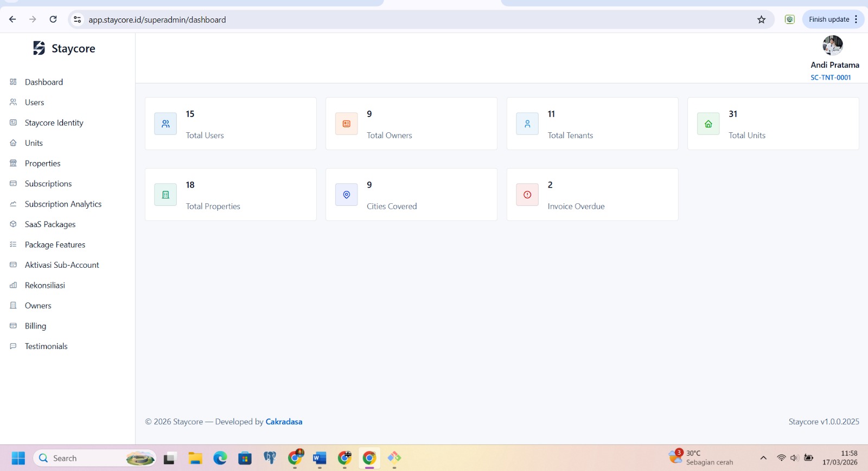Click the Billing card icon in sidebar
This screenshot has height=471, width=868.
pyautogui.click(x=14, y=326)
